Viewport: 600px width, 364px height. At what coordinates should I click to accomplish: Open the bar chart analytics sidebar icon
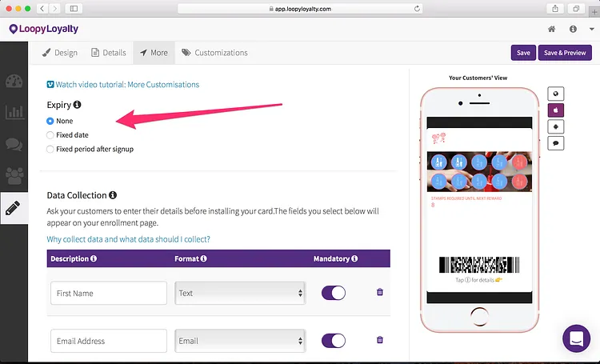point(14,112)
